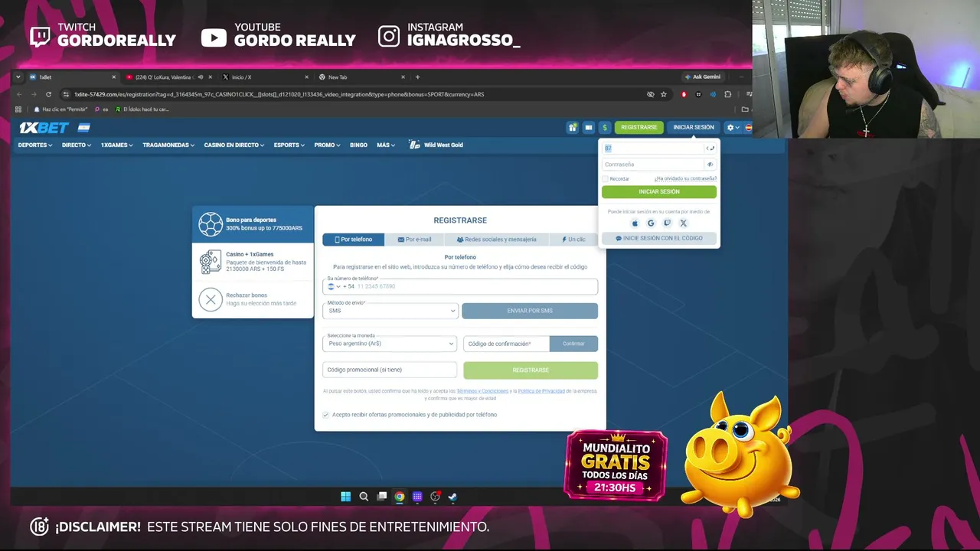Expand the TRAGAMONEDAS menu
The image size is (980, 551).
pyautogui.click(x=168, y=145)
